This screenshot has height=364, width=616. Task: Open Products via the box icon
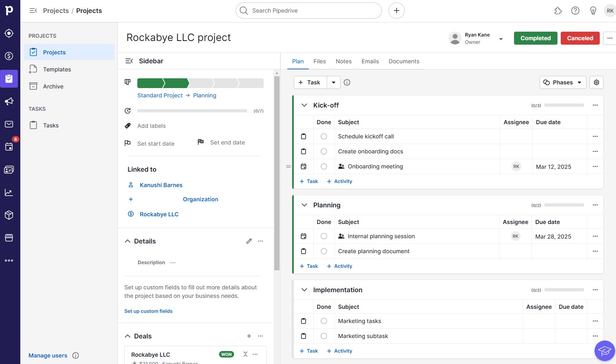coord(9,215)
